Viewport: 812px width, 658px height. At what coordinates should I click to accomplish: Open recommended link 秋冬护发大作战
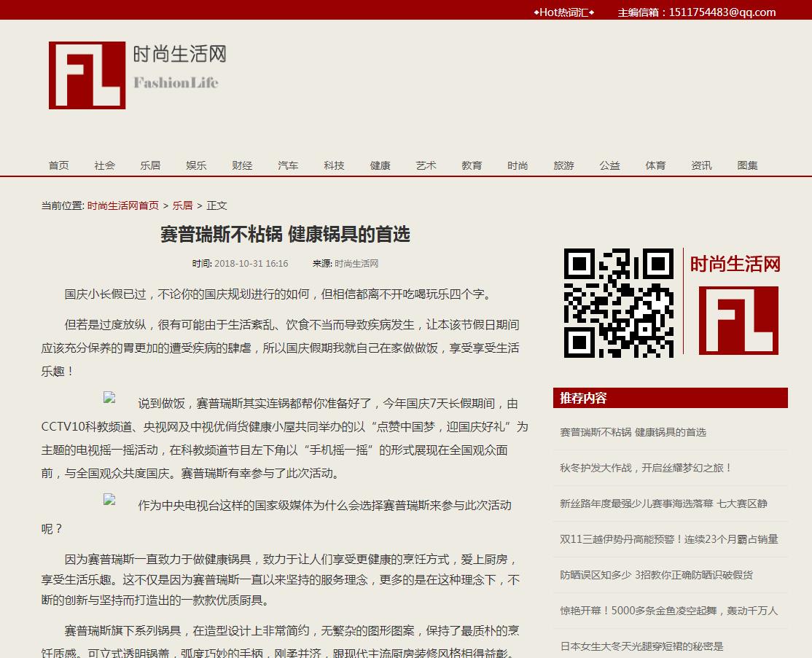645,468
